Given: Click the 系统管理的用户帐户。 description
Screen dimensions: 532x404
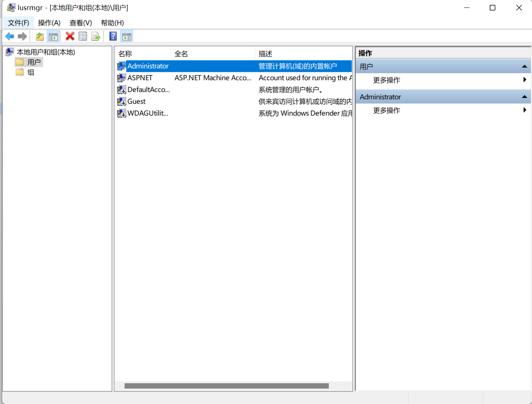Looking at the screenshot, I should coord(291,90).
